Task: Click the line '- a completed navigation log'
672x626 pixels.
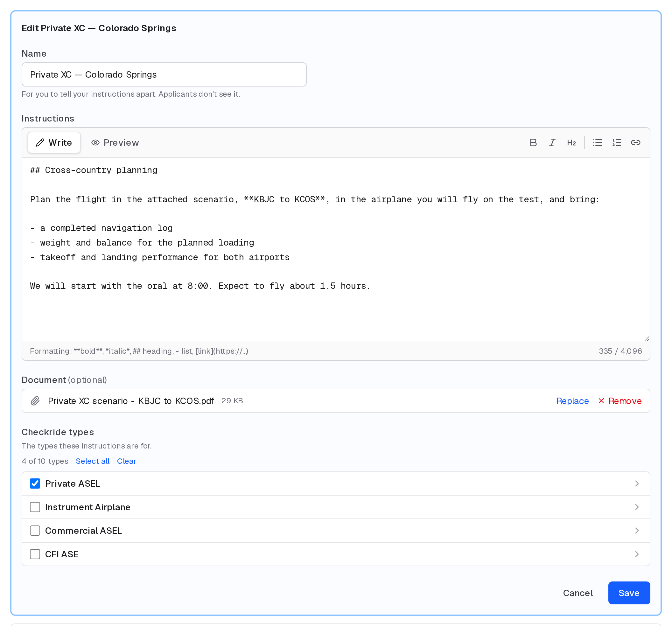Action: (101, 228)
